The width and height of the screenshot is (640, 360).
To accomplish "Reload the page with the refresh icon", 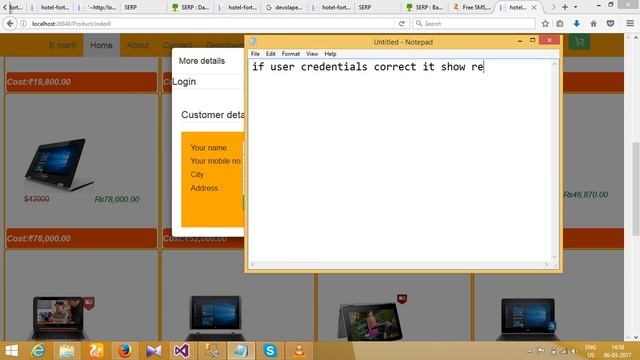I will tap(402, 24).
